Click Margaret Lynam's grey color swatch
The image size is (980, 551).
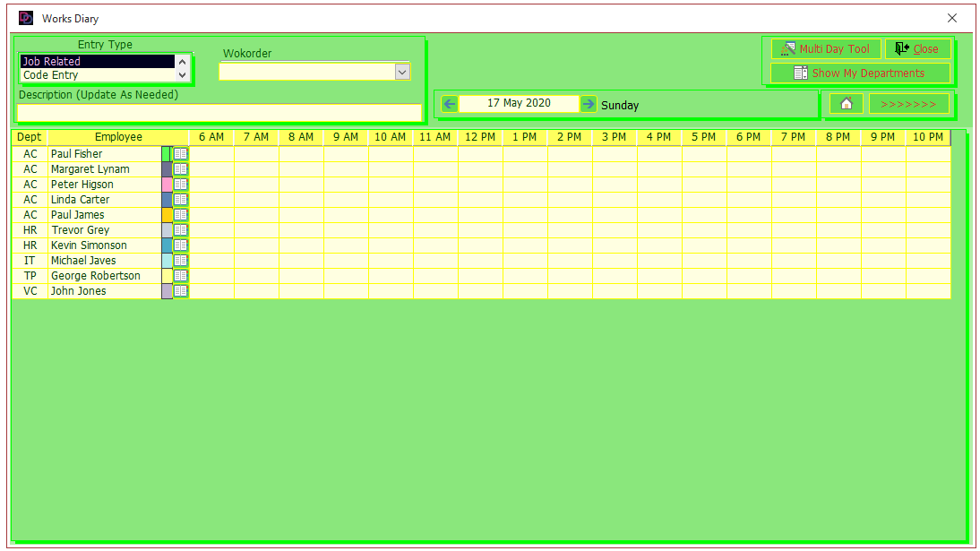tap(167, 168)
